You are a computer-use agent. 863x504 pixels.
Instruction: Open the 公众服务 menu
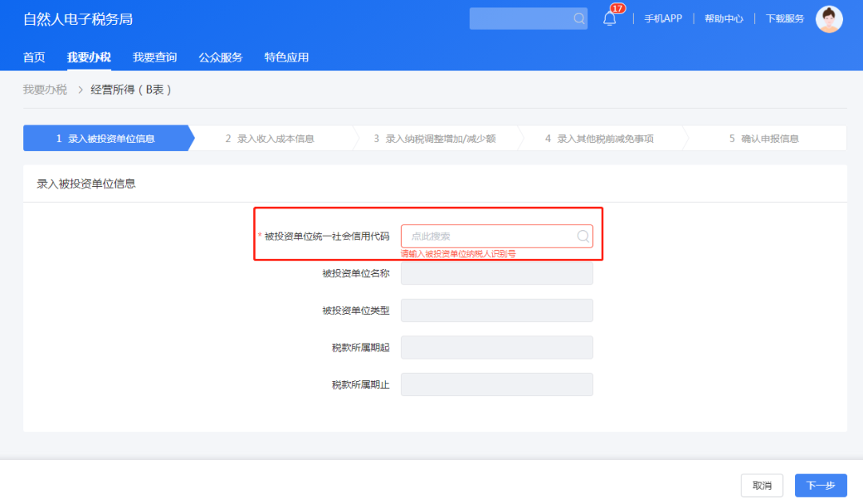coord(220,58)
